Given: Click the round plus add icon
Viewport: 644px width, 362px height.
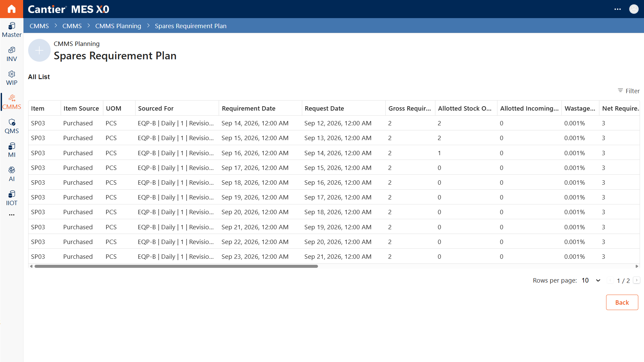Looking at the screenshot, I should pyautogui.click(x=39, y=50).
